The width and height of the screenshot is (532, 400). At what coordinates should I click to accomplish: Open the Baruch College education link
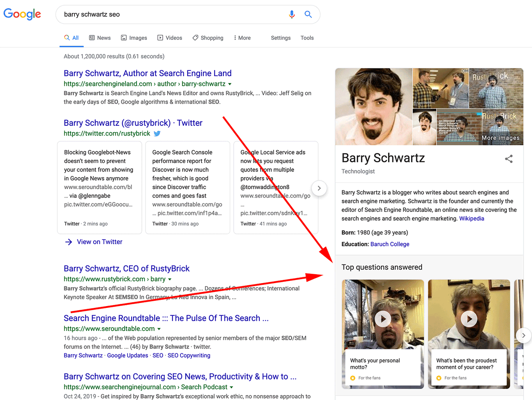390,244
